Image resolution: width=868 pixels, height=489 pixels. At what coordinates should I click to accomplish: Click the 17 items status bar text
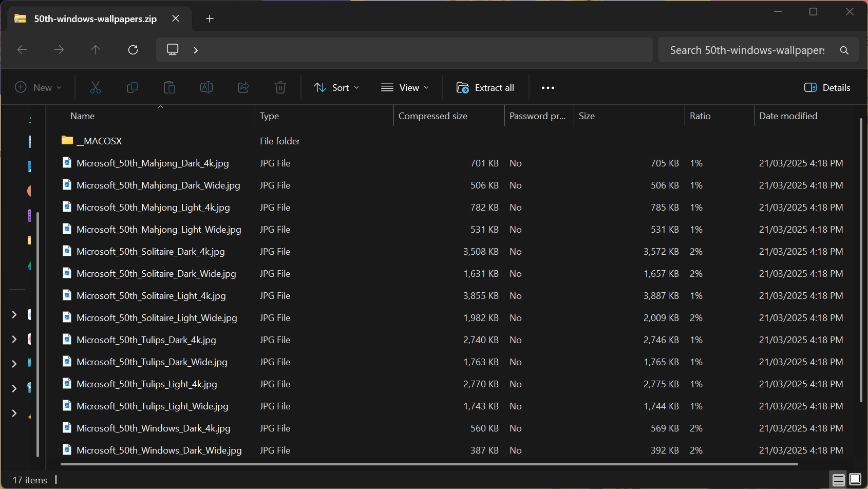30,480
